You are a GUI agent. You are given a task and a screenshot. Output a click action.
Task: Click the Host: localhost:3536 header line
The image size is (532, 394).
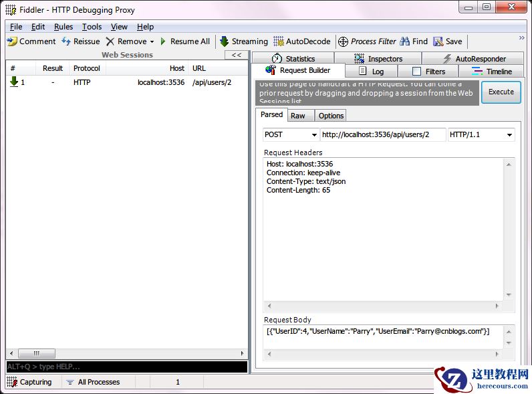point(299,164)
